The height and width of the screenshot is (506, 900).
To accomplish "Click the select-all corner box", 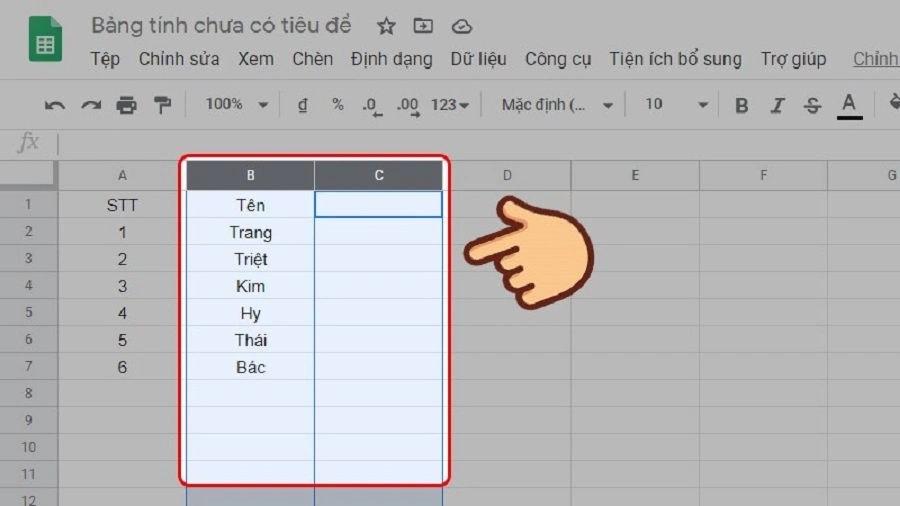I will [28, 175].
